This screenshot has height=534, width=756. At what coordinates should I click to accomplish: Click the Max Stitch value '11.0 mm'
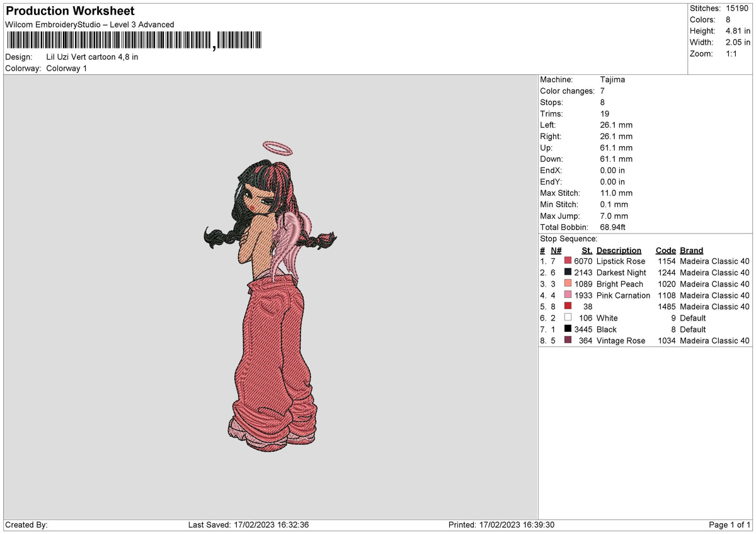click(617, 193)
